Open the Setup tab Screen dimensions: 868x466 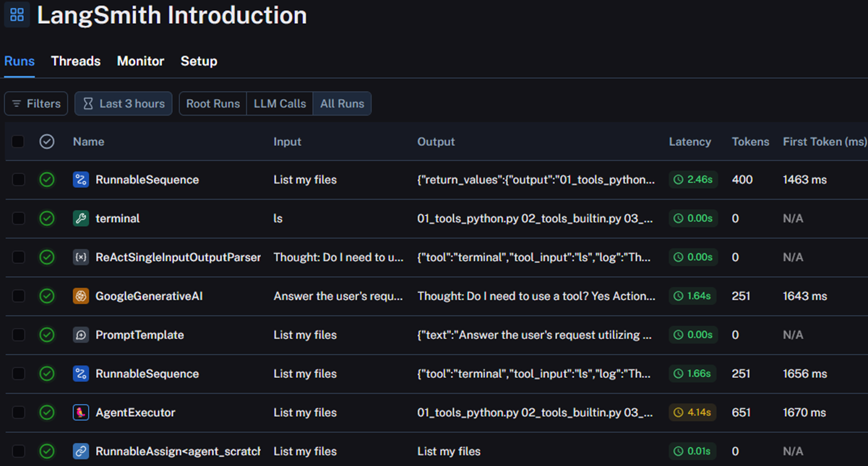click(x=199, y=61)
